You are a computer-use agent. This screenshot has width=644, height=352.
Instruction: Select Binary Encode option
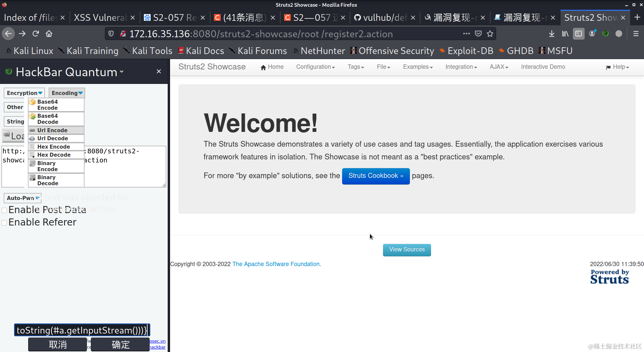tap(56, 166)
